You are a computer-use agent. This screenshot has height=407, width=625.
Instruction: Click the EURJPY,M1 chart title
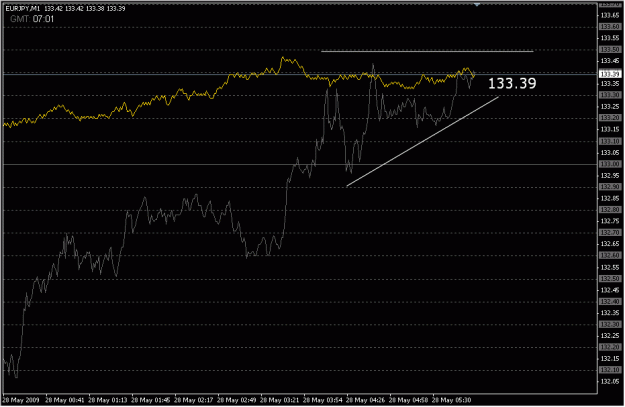click(23, 8)
